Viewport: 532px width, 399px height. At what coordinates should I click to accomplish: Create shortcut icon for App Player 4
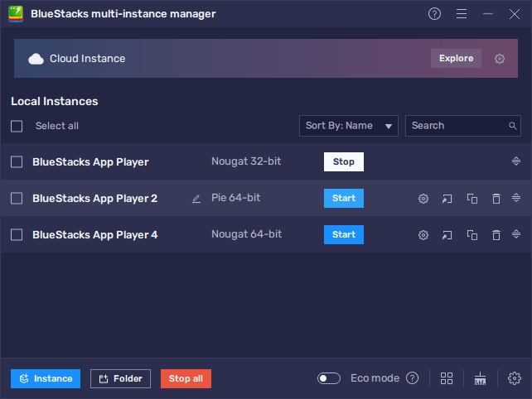tap(447, 235)
